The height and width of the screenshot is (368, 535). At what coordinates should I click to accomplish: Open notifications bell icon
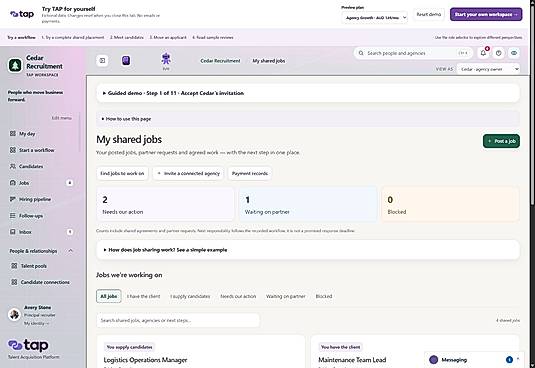click(483, 53)
